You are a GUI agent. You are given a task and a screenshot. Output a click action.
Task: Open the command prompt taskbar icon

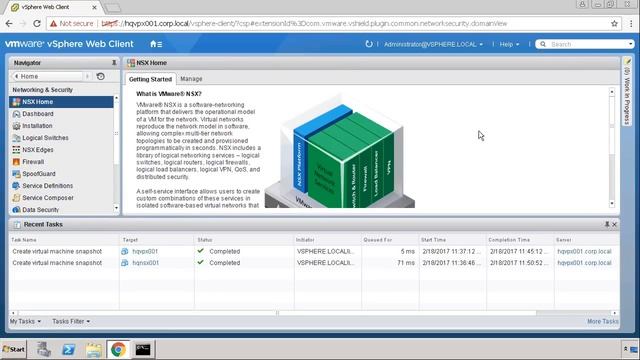(143, 349)
